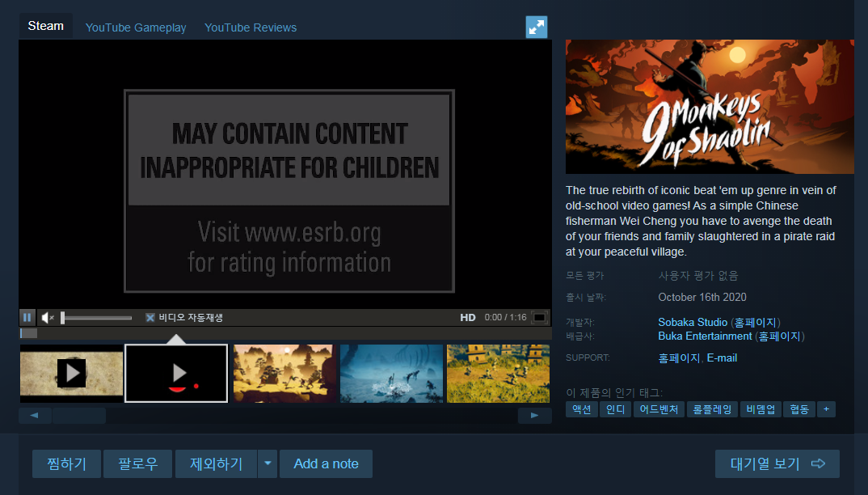The width and height of the screenshot is (868, 495).
Task: Adjust the video volume slider
Action: 96,318
